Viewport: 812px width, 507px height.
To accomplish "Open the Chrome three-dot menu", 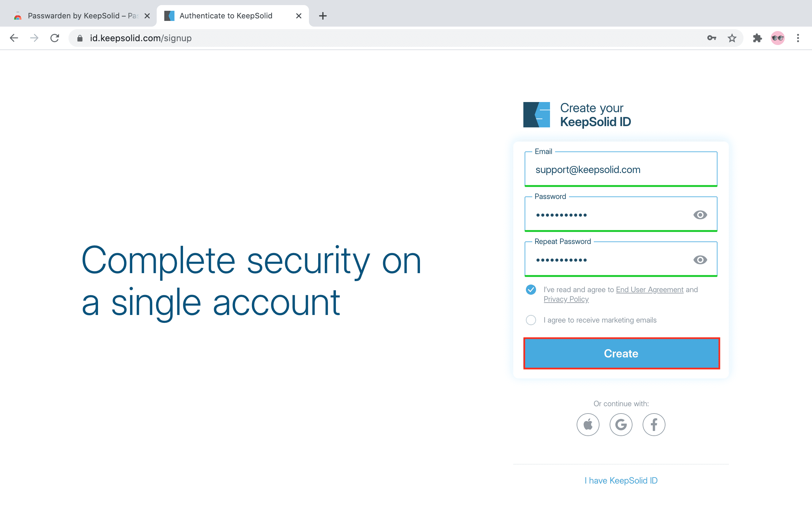I will point(798,38).
